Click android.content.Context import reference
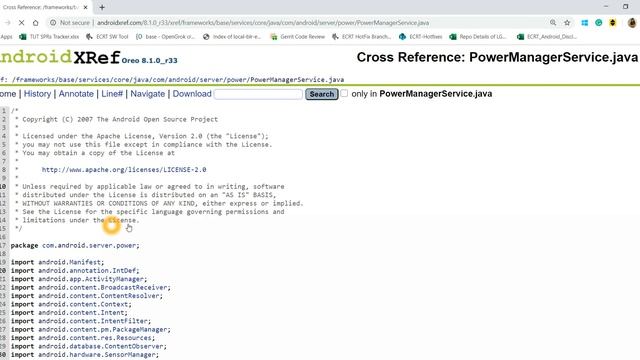 tap(83, 304)
